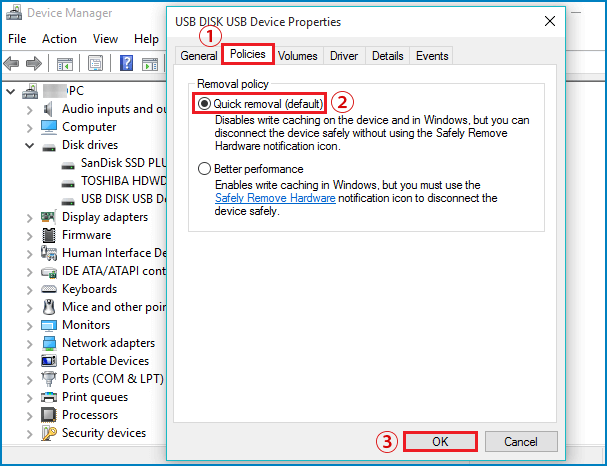The height and width of the screenshot is (466, 607).
Task: Click the Cancel button
Action: tap(521, 442)
